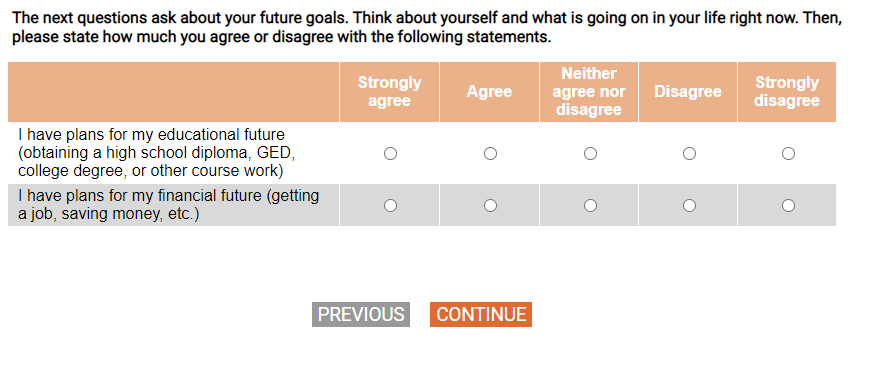
Task: Select Disagree for financial future plans
Action: 689,206
